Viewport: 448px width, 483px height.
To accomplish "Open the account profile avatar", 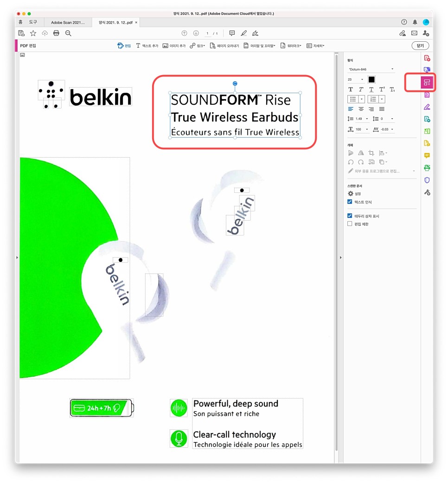I will pyautogui.click(x=426, y=22).
